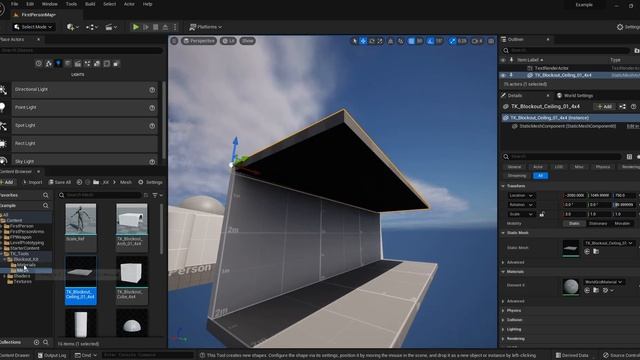Start Play in Editor with green play button
This screenshot has width=640, height=360.
[x=136, y=27]
